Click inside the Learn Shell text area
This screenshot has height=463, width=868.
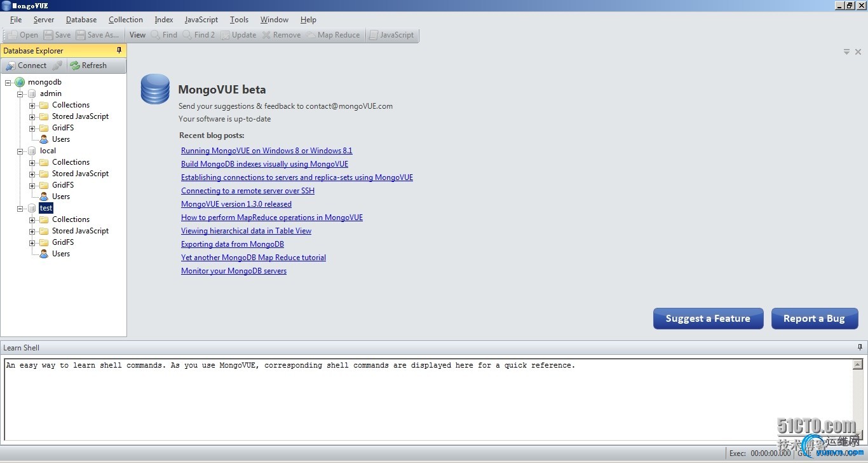(428, 400)
